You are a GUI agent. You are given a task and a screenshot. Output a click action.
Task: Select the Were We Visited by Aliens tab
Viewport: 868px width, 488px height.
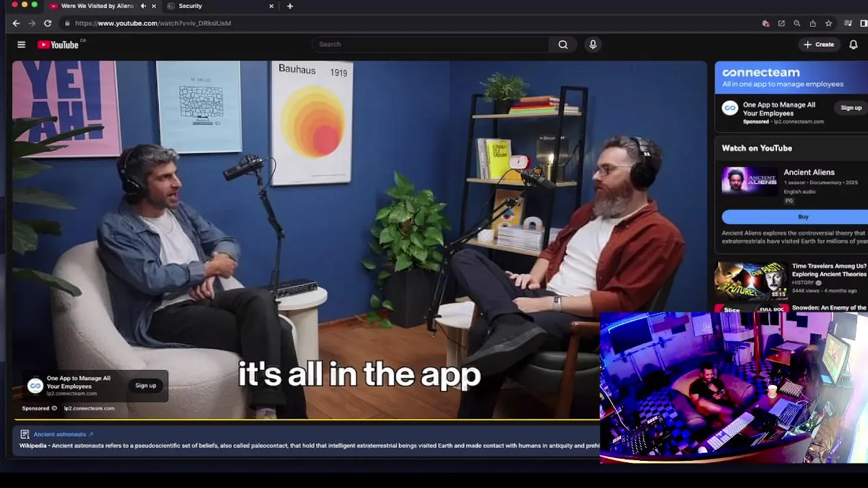pyautogui.click(x=102, y=6)
